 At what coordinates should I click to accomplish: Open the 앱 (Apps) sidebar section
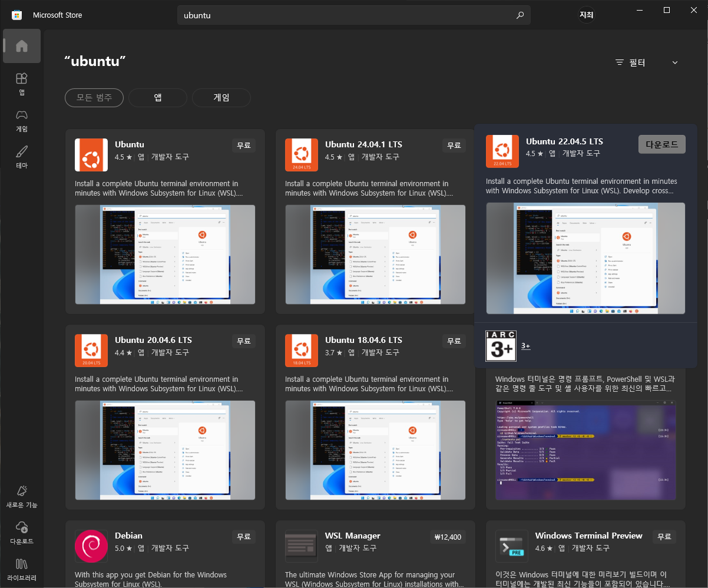[22, 84]
